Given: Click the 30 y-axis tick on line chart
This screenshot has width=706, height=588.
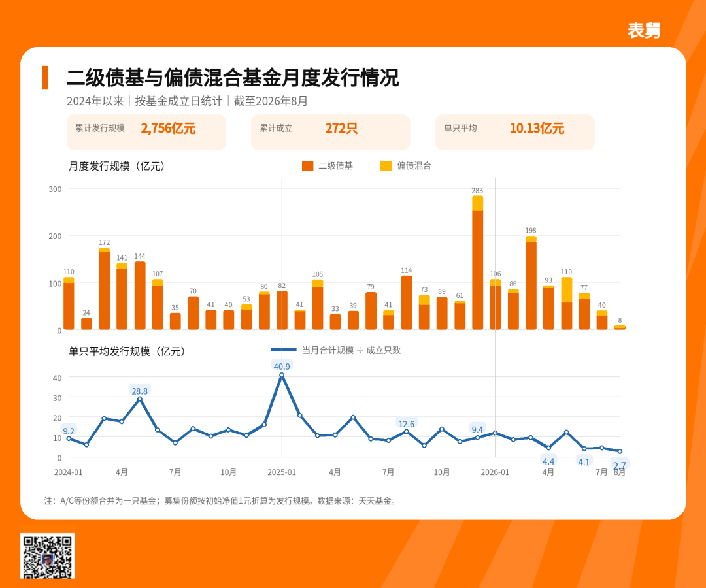Looking at the screenshot, I should point(57,398).
